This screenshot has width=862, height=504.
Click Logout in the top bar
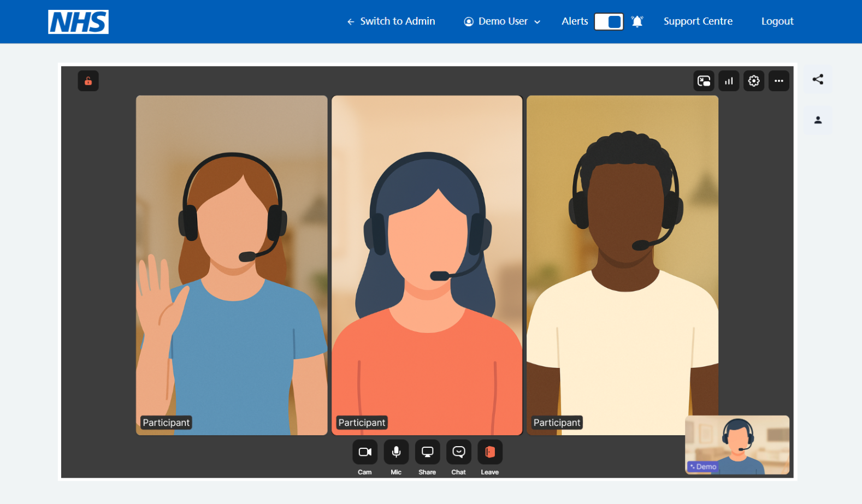[777, 21]
